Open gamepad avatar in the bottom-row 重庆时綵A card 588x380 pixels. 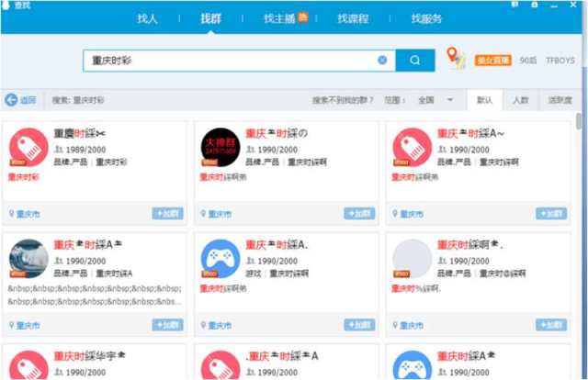pos(413,365)
